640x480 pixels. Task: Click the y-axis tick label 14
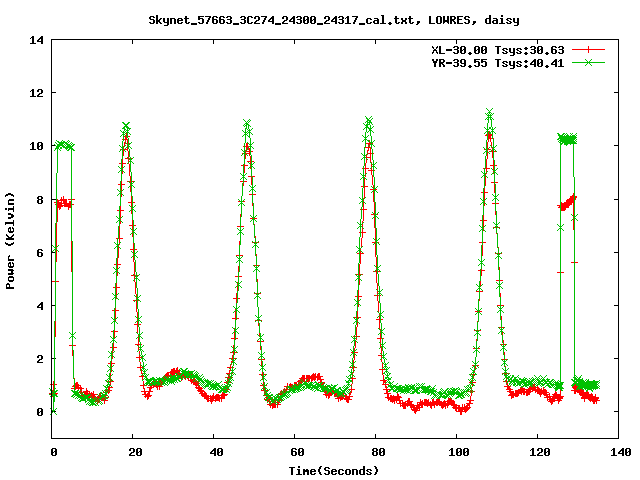coord(36,40)
